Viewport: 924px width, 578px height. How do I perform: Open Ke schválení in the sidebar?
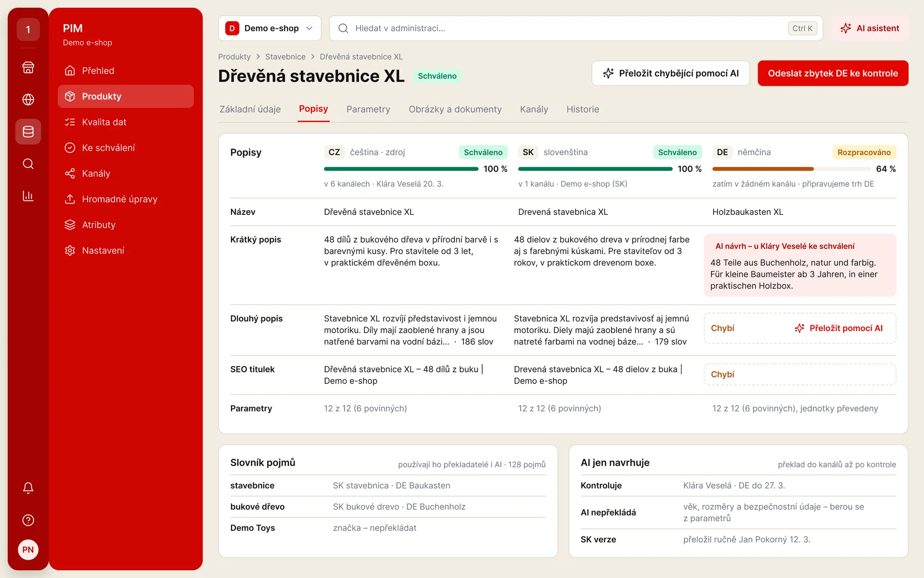[126, 148]
